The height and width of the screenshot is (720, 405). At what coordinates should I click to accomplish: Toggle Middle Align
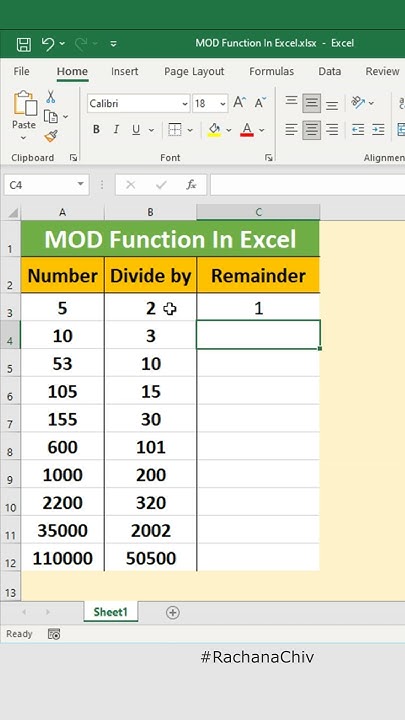pos(311,103)
